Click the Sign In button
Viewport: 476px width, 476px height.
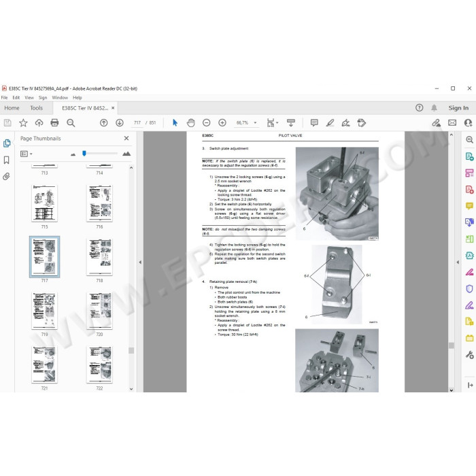[458, 107]
